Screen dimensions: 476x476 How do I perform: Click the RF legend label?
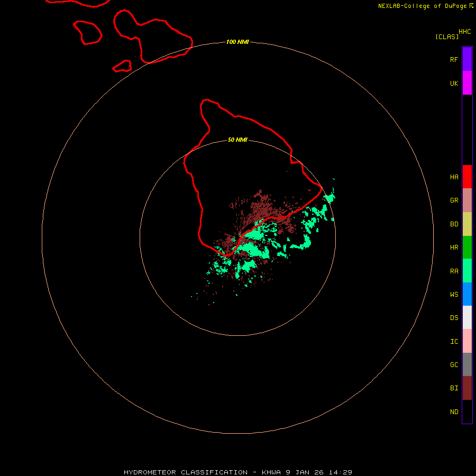coord(454,59)
